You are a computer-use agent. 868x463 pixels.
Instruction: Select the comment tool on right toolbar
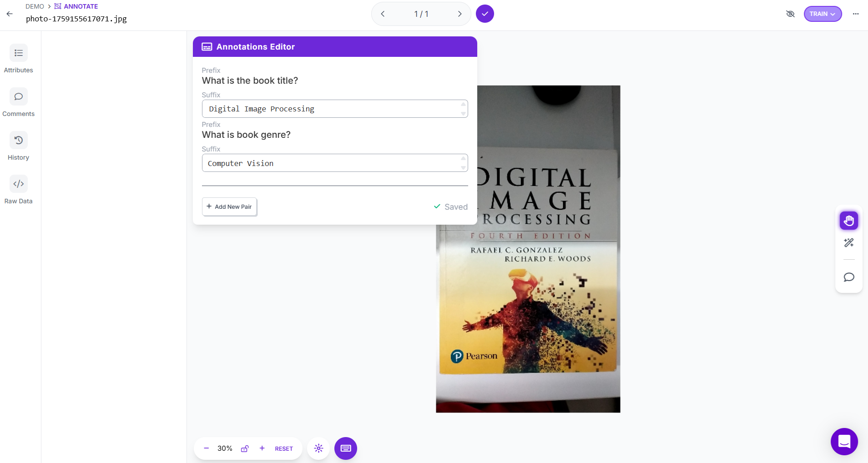(849, 277)
